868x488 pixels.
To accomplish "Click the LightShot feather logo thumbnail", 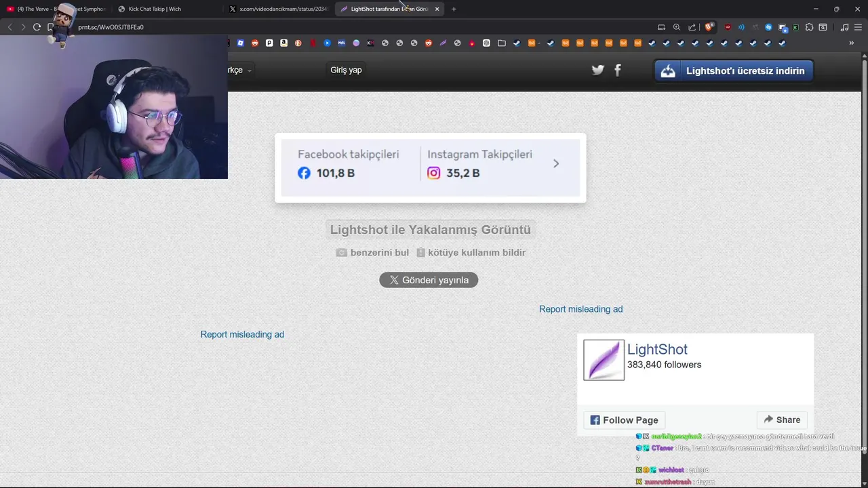I will coord(604,360).
